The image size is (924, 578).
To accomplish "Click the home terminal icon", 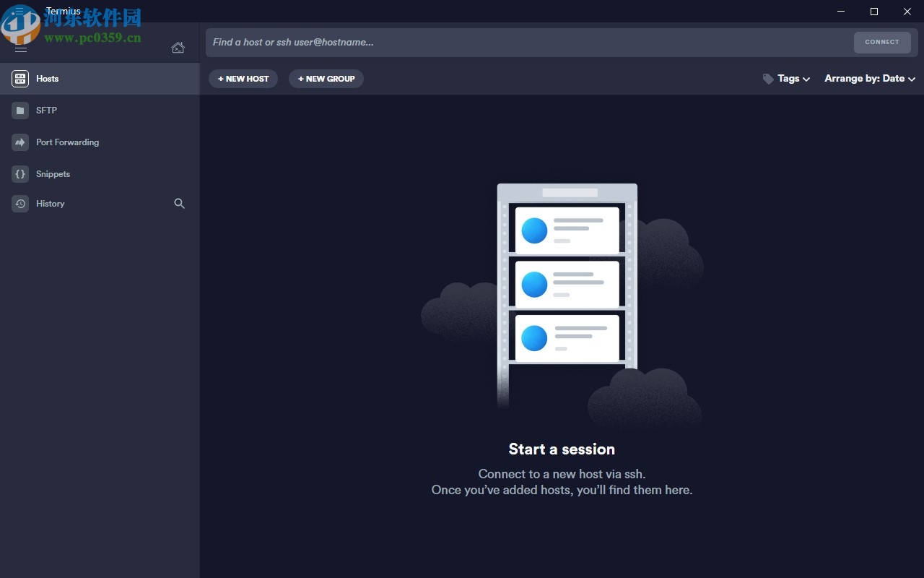I will [178, 48].
